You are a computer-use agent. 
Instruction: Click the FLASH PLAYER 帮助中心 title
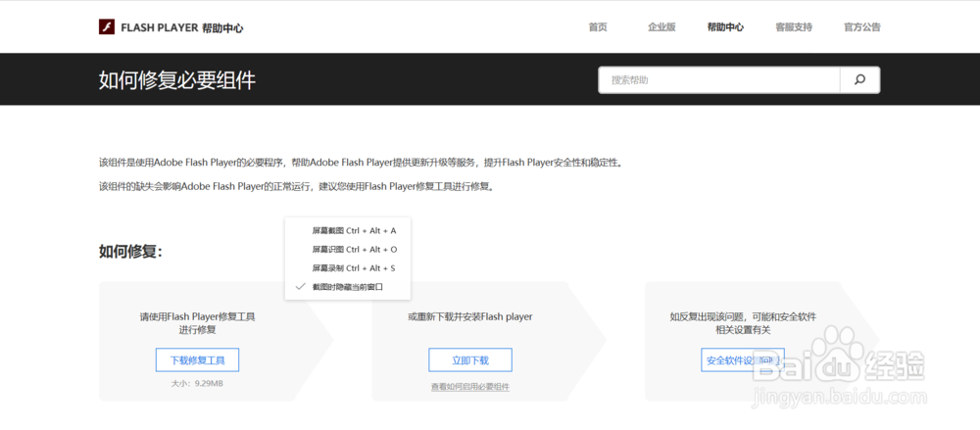click(x=182, y=27)
